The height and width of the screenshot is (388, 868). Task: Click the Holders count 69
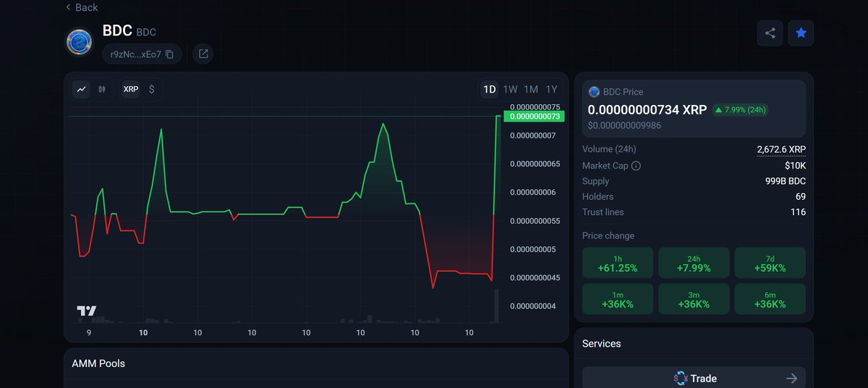coord(800,196)
